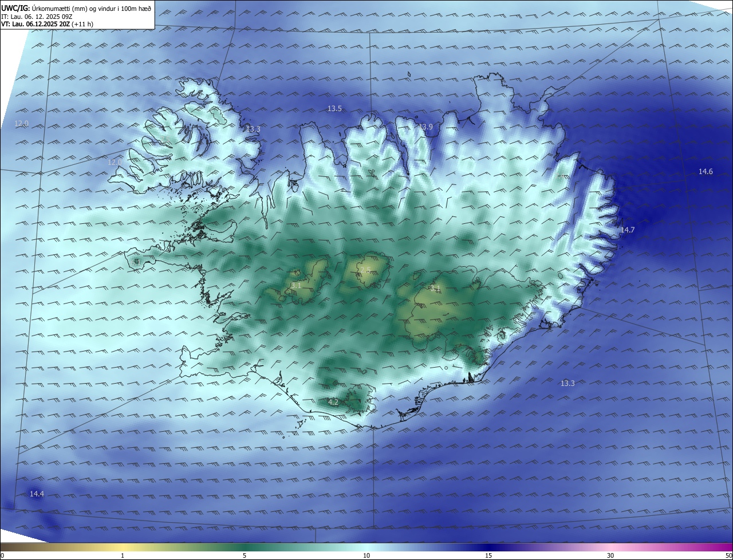Click the 30 tick on color scale
Screen dimensions: 733x560
click(610, 555)
